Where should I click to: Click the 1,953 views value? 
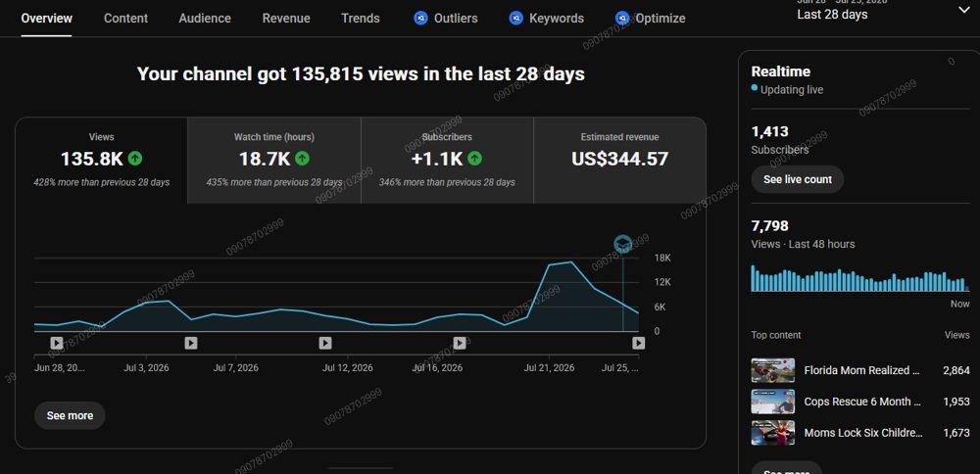click(956, 402)
